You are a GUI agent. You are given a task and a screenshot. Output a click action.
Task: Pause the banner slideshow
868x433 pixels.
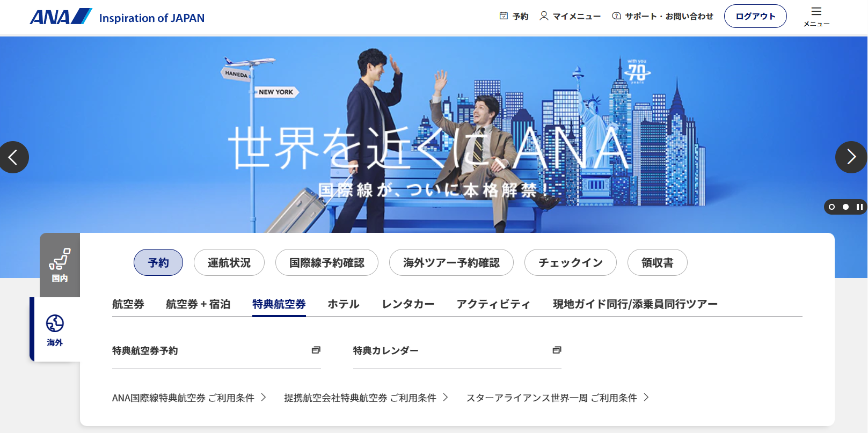[x=859, y=207]
